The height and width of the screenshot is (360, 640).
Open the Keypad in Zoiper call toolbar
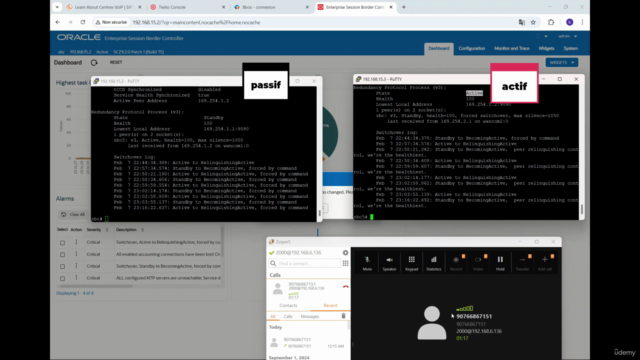pyautogui.click(x=411, y=263)
